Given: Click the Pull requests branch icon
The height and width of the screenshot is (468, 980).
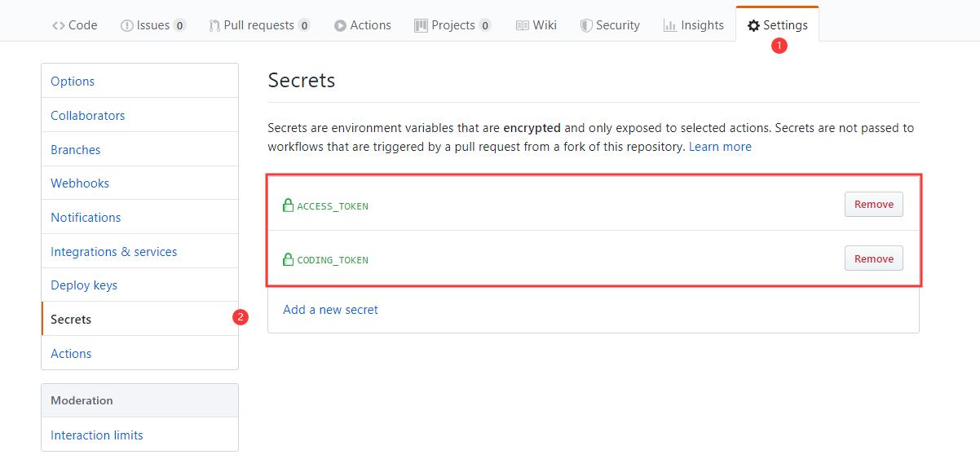Looking at the screenshot, I should [x=214, y=25].
